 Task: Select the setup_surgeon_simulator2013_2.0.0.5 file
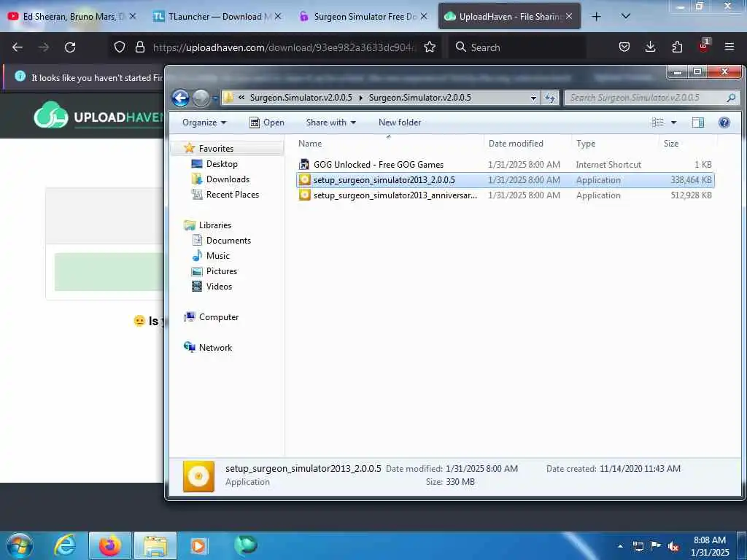tap(505, 180)
